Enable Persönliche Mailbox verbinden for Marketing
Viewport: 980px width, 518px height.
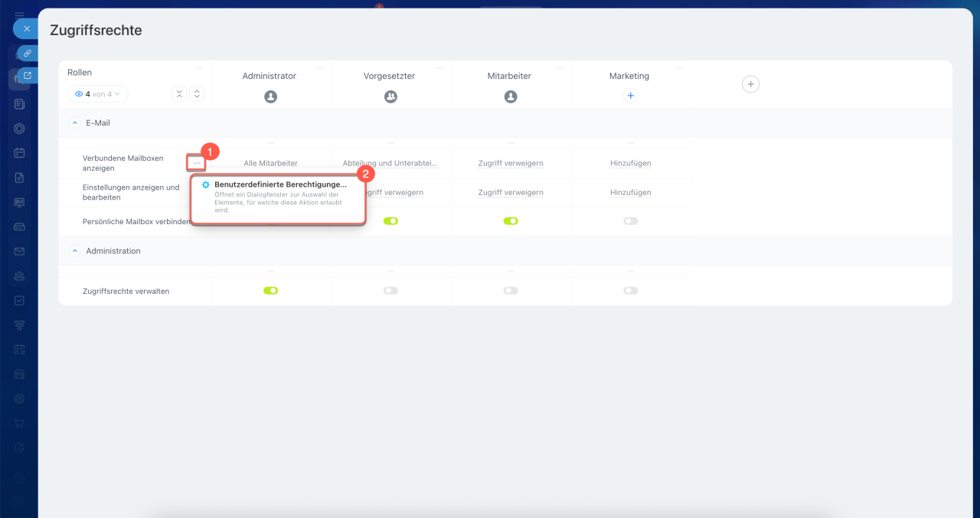pos(630,221)
